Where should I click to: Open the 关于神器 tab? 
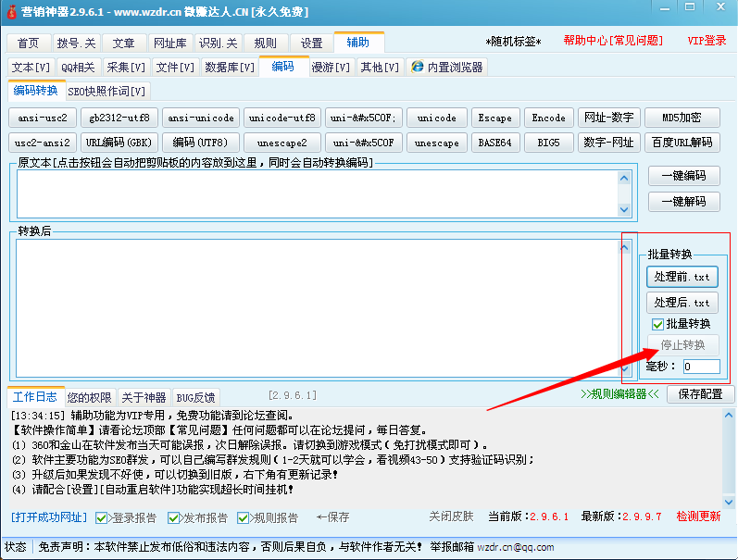coord(144,398)
